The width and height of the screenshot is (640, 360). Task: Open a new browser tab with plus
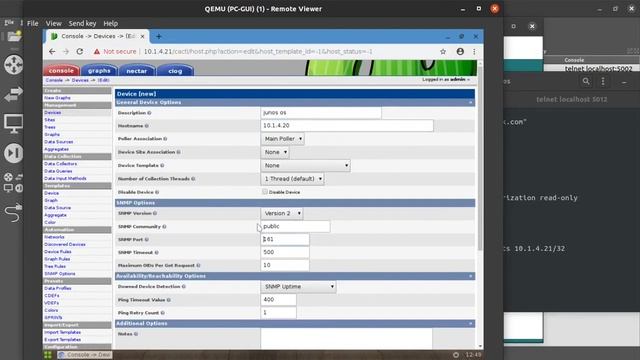159,36
